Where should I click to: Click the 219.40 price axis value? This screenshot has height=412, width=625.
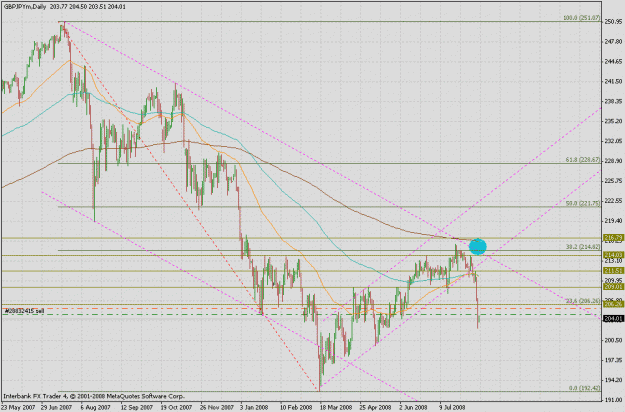coord(613,221)
